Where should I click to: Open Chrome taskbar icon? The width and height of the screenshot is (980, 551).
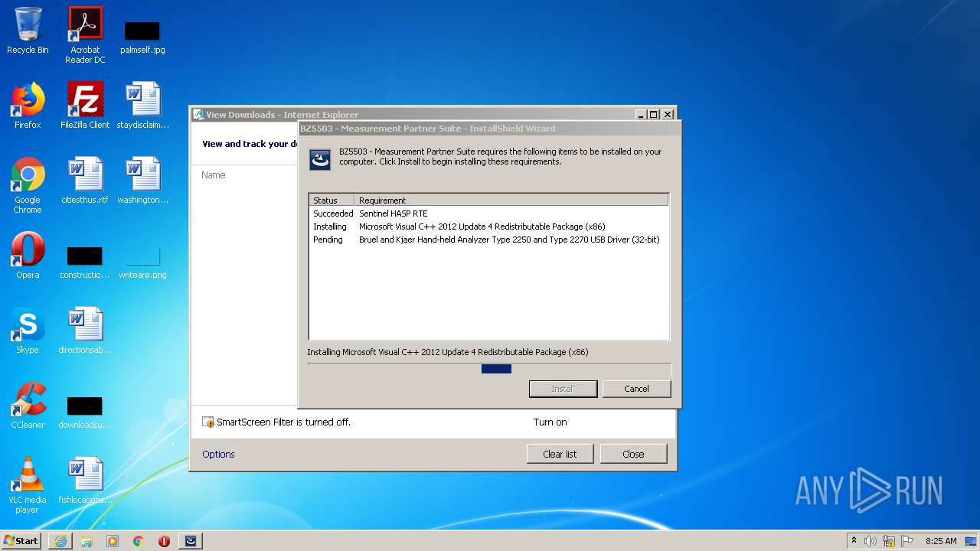pos(139,541)
